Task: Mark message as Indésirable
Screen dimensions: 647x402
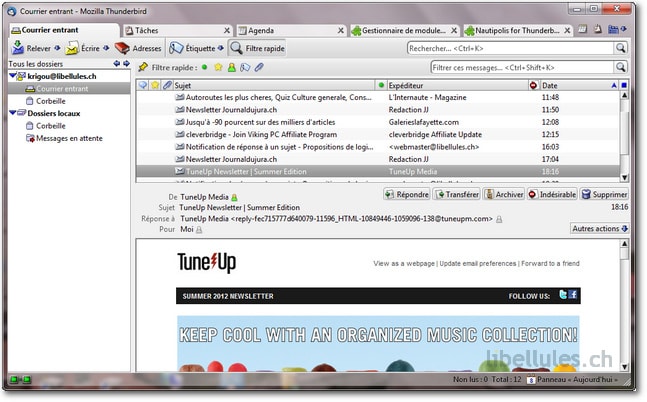Action: 552,194
